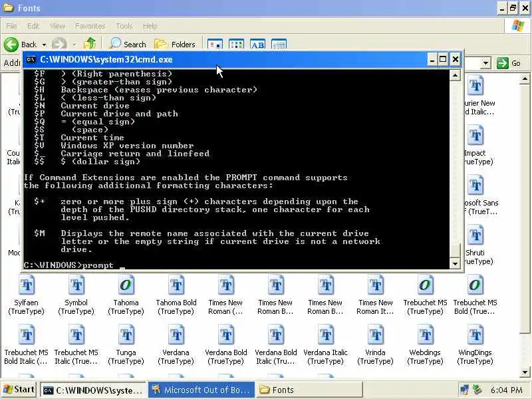Open the Back history dropdown arrow
The image size is (532, 399).
point(44,45)
